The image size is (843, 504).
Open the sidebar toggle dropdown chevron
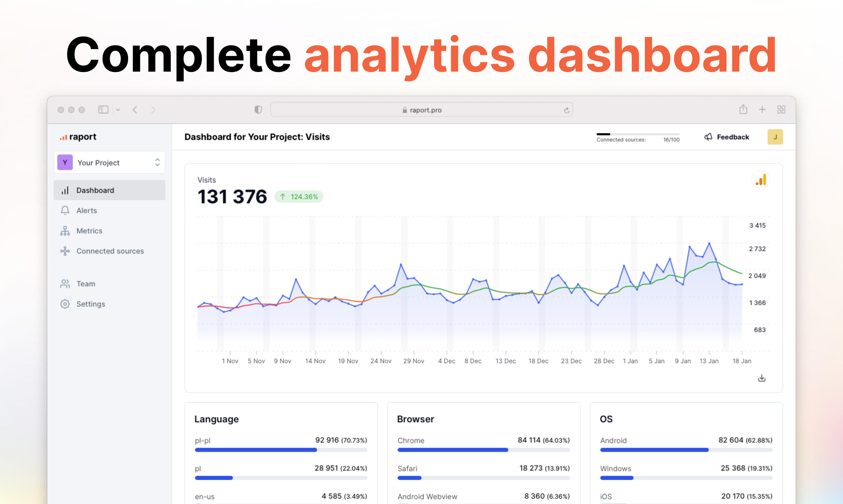(118, 110)
